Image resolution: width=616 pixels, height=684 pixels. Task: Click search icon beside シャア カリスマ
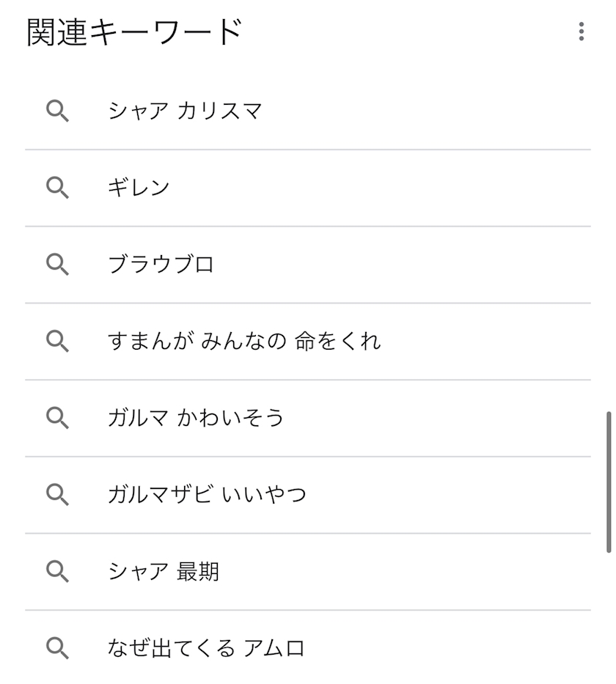(x=58, y=111)
